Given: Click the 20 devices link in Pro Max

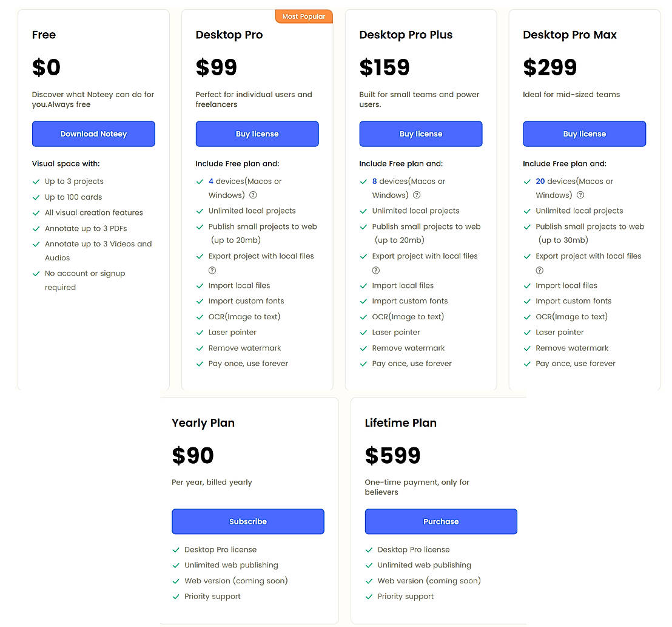Looking at the screenshot, I should point(540,181).
